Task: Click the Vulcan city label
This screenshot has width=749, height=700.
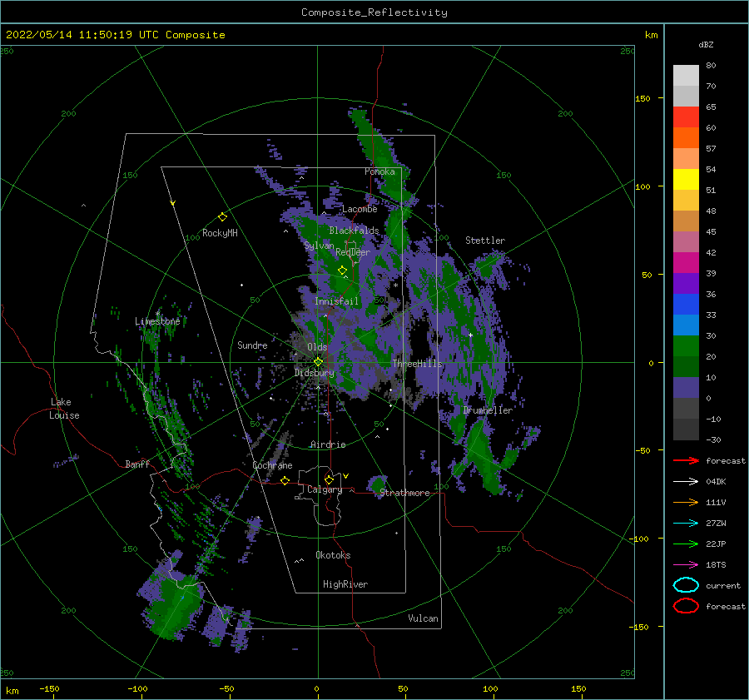Action: click(x=424, y=618)
